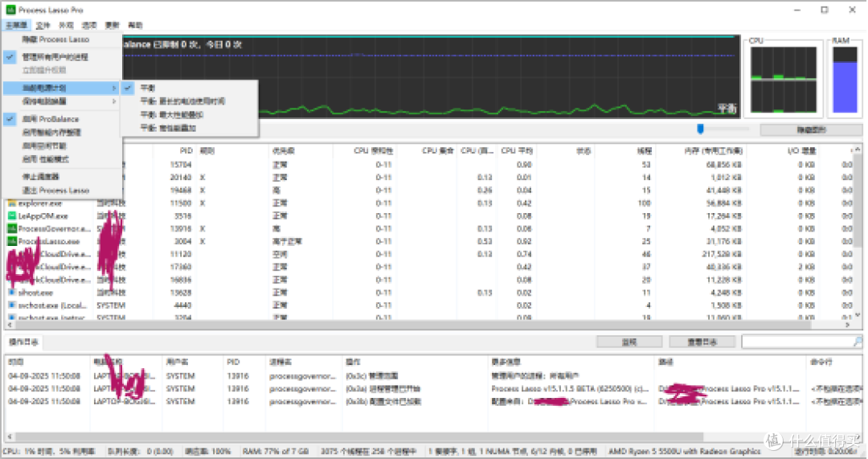The width and height of the screenshot is (868, 459).
Task: Click the ProcessLasso.exe process icon
Action: 11,241
